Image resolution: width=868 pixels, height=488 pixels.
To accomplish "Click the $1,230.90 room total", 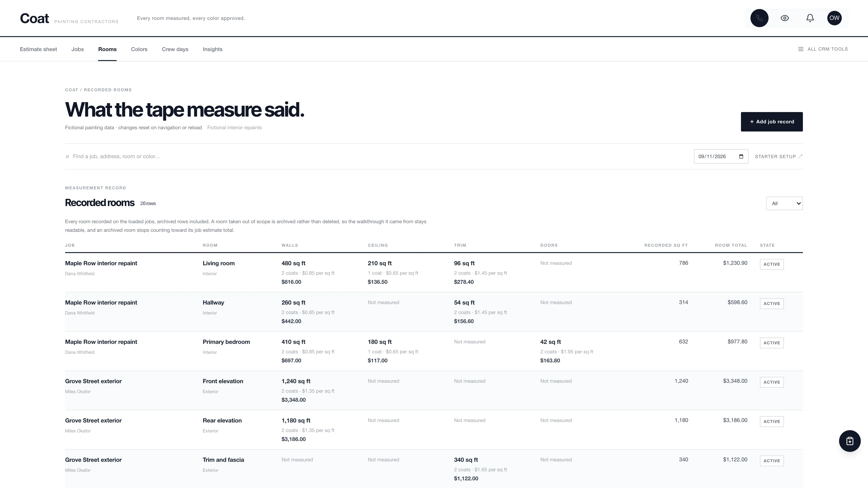I will (735, 263).
